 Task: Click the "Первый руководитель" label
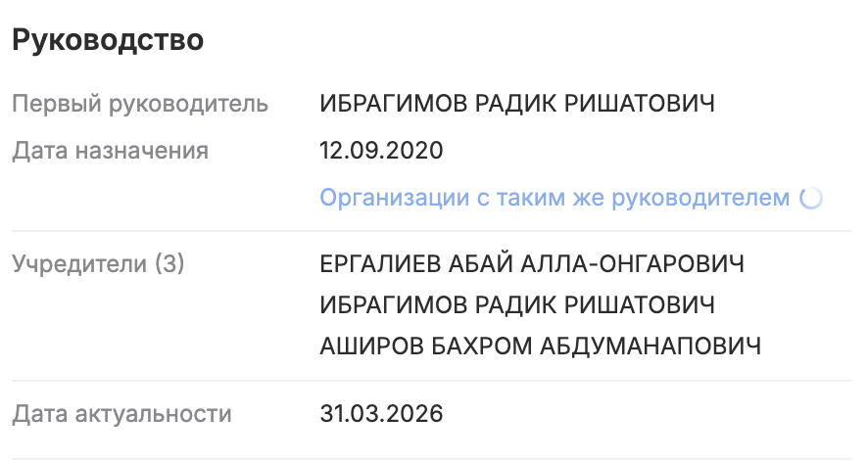pyautogui.click(x=139, y=104)
